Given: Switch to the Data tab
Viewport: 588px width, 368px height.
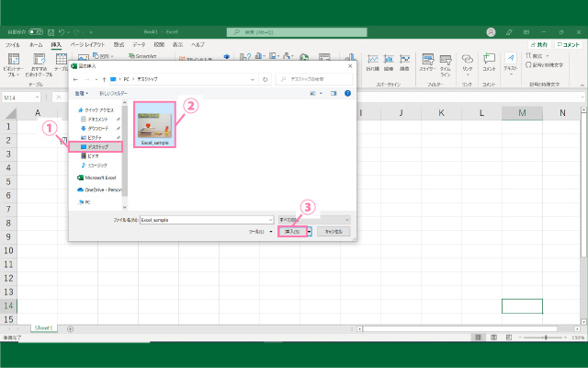Looking at the screenshot, I should 139,45.
